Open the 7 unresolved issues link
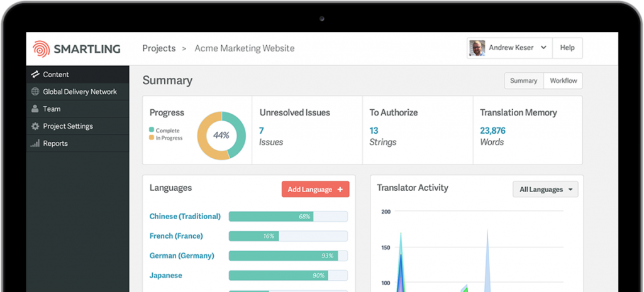644x292 pixels. [x=262, y=131]
